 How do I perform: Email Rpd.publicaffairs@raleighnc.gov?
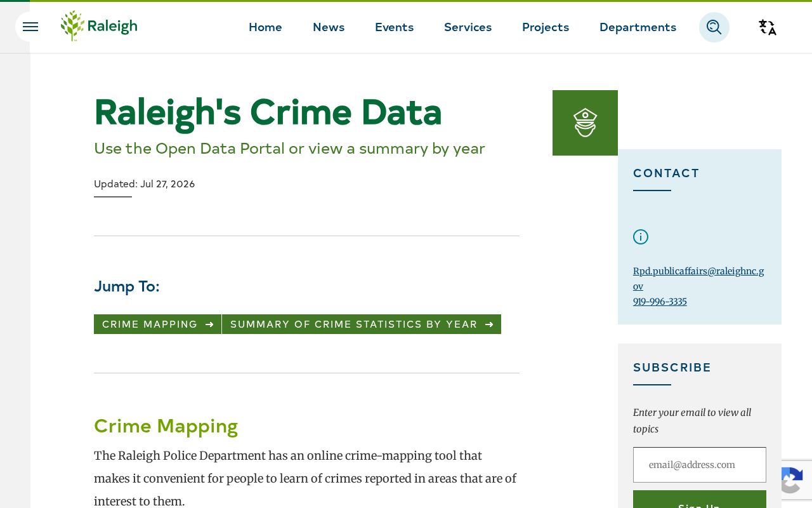coord(698,279)
